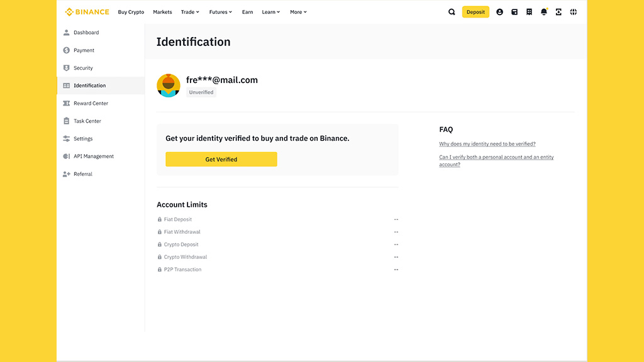Screen dimensions: 644x362
Task: Open 'Why does my identity need to be verified?' link
Action: [x=487, y=144]
